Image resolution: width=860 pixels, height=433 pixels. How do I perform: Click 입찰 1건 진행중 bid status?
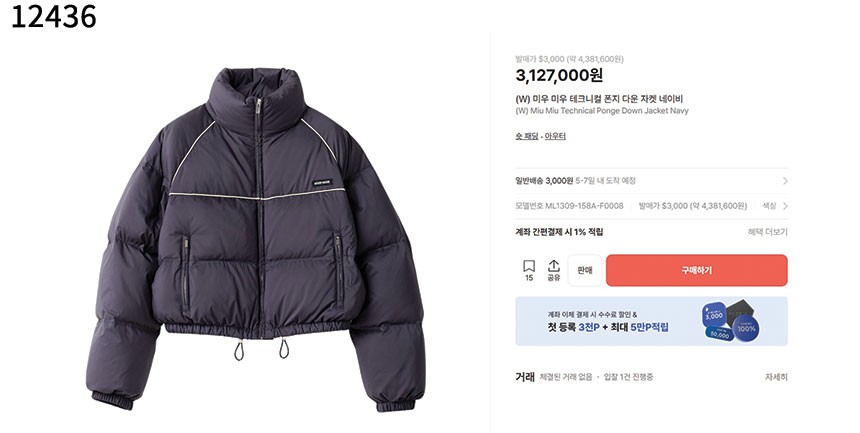629,377
